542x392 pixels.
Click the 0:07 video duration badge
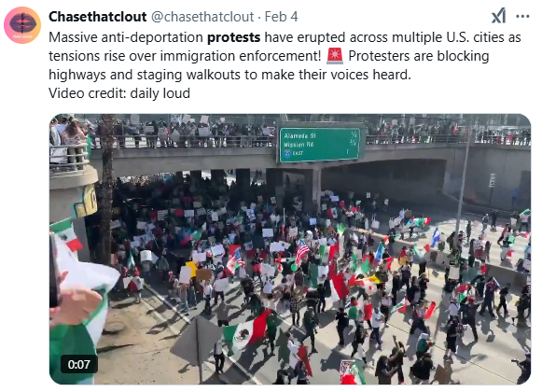coord(78,364)
